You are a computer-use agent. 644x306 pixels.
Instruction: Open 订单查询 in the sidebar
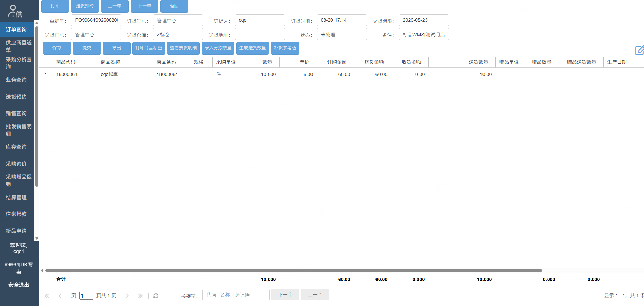17,30
